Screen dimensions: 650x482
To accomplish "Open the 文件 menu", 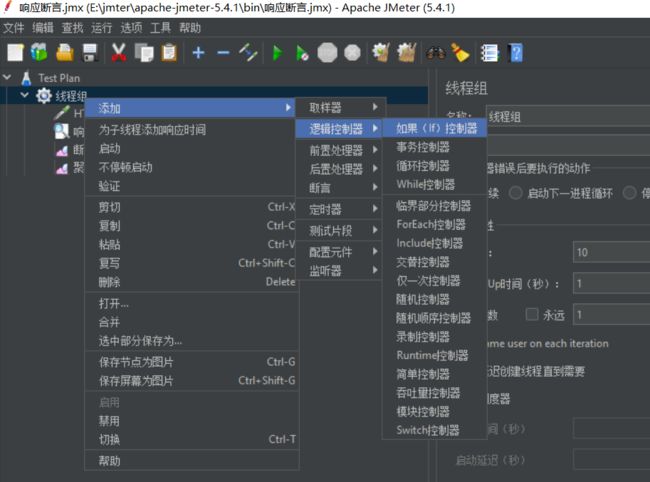I will [x=14, y=28].
